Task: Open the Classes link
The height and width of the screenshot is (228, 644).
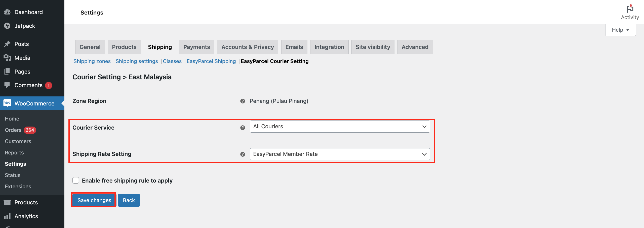Action: point(172,61)
